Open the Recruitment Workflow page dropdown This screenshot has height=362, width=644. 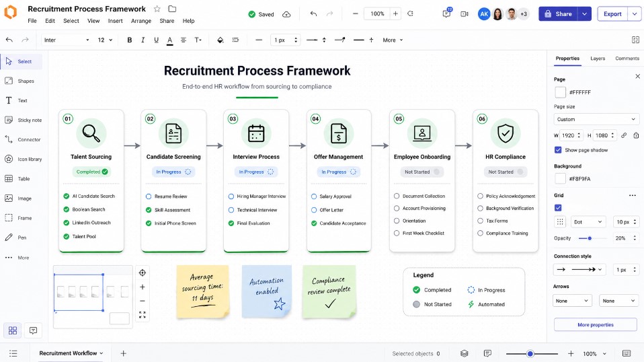tap(71, 353)
